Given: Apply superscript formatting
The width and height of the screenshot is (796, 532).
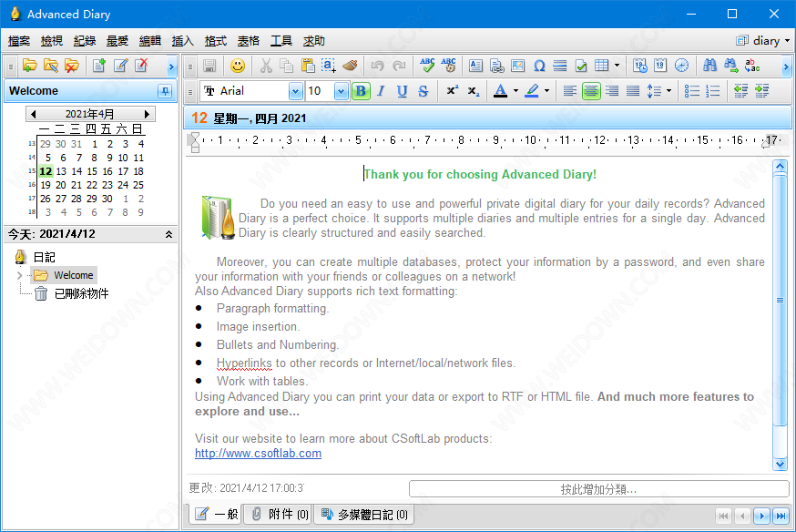Looking at the screenshot, I should (453, 91).
